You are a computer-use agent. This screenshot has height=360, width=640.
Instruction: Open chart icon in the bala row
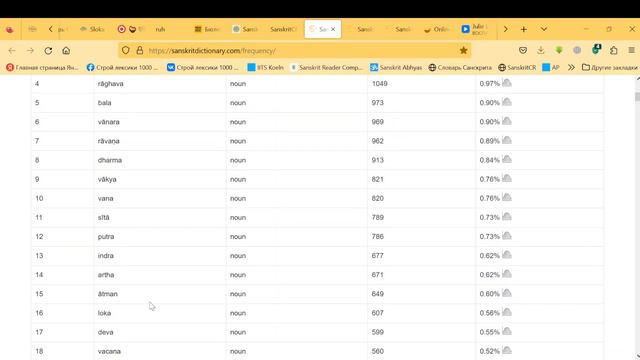507,102
